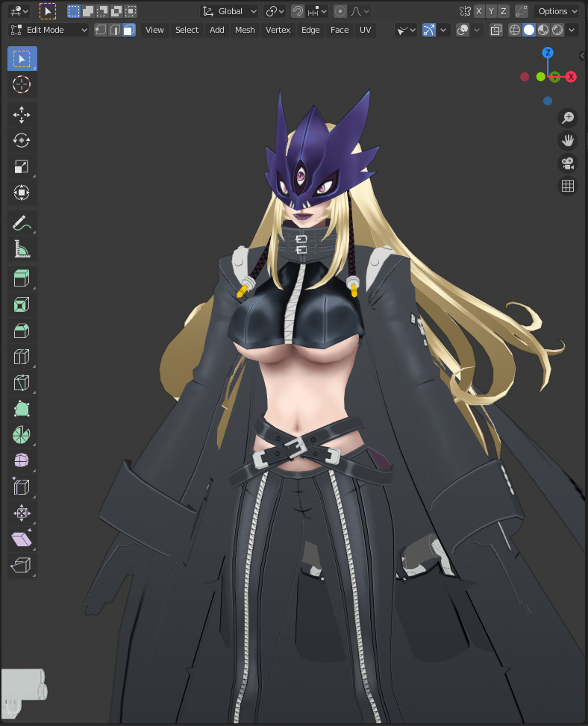Image resolution: width=588 pixels, height=726 pixels.
Task: Enable edge select mode
Action: tap(115, 30)
